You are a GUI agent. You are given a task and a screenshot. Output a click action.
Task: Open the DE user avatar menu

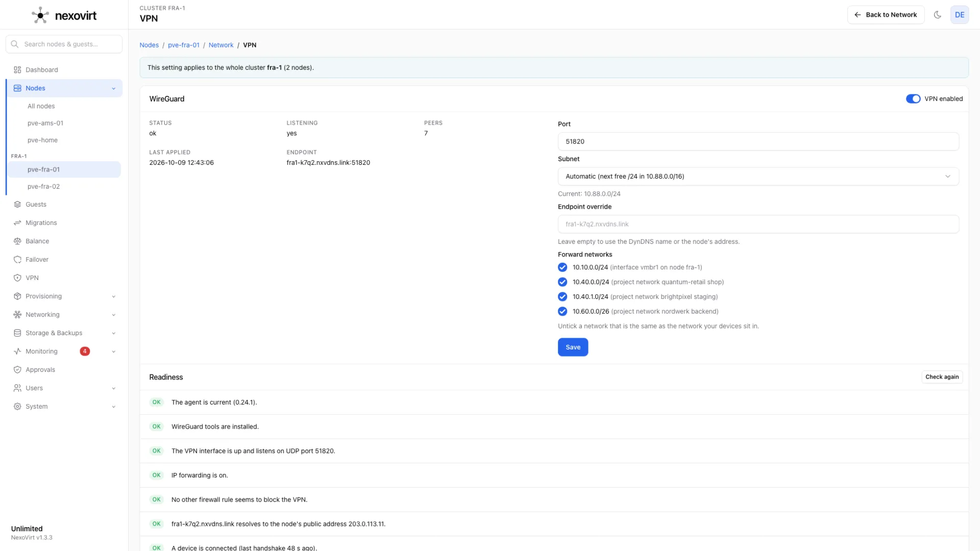[x=960, y=15]
